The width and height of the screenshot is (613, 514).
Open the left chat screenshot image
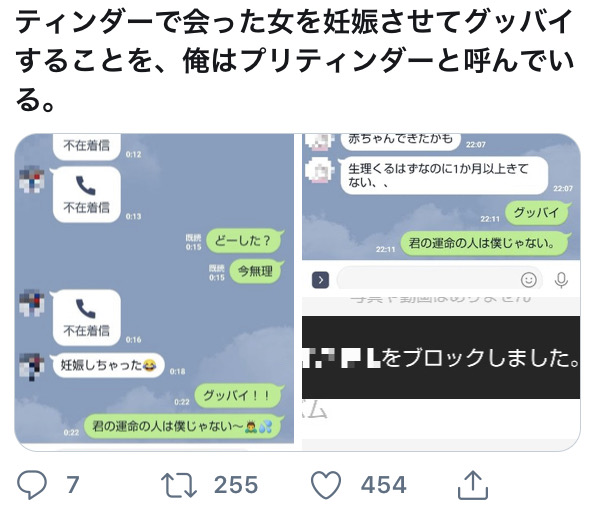(154, 289)
